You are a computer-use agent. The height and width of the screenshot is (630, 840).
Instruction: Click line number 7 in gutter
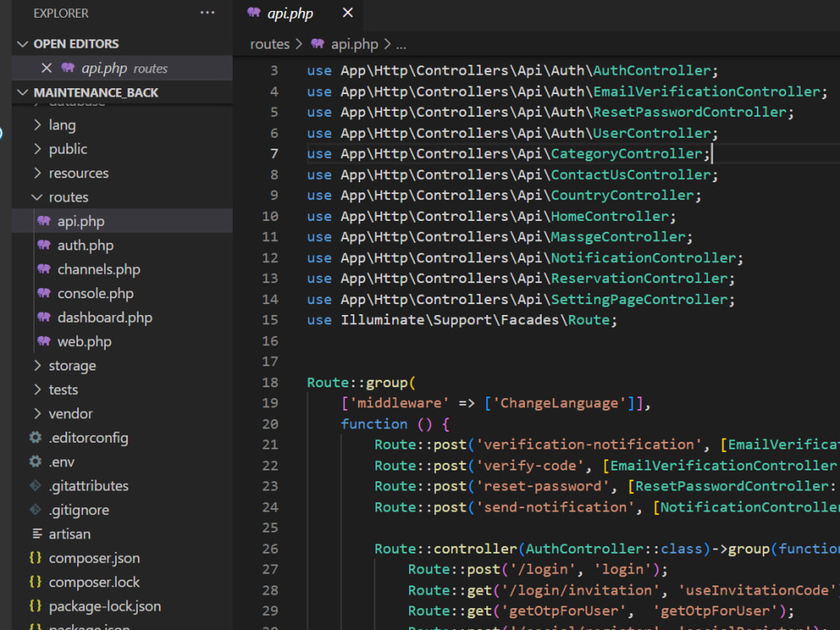point(274,154)
